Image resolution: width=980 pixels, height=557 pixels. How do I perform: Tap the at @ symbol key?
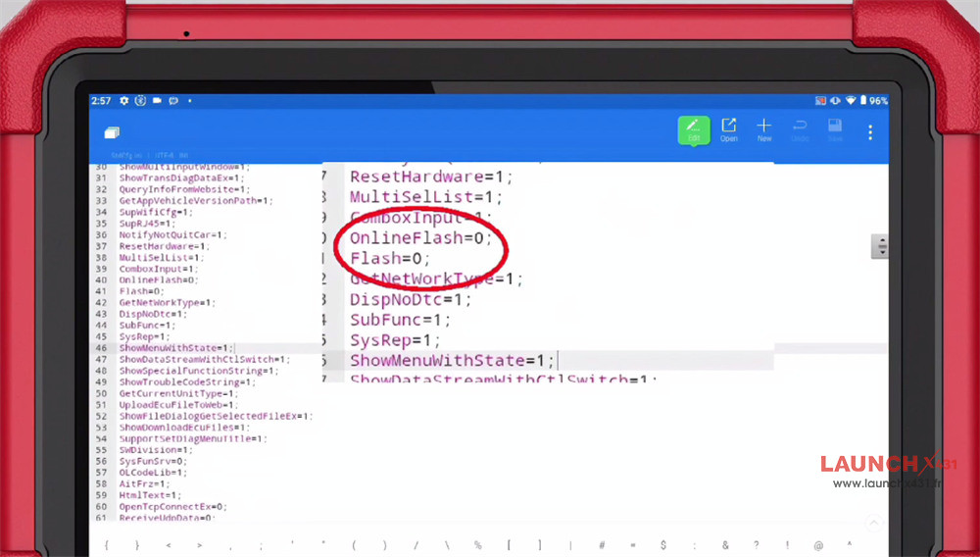coord(818,544)
